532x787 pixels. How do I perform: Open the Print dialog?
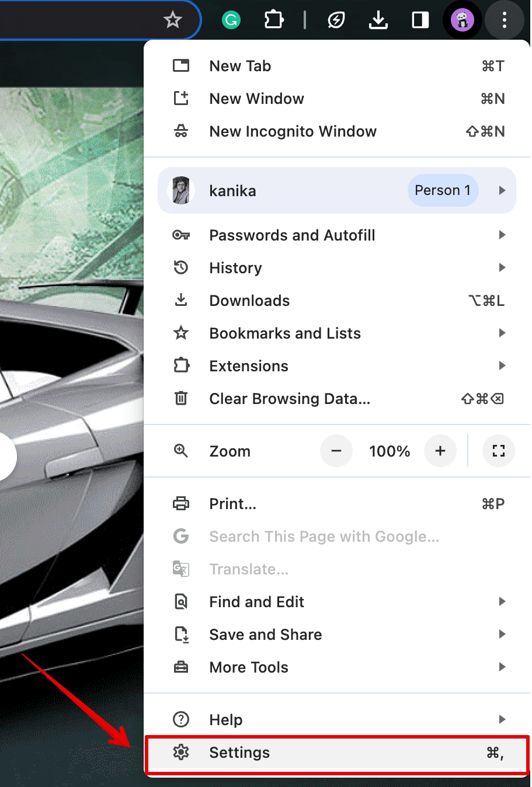coord(232,504)
